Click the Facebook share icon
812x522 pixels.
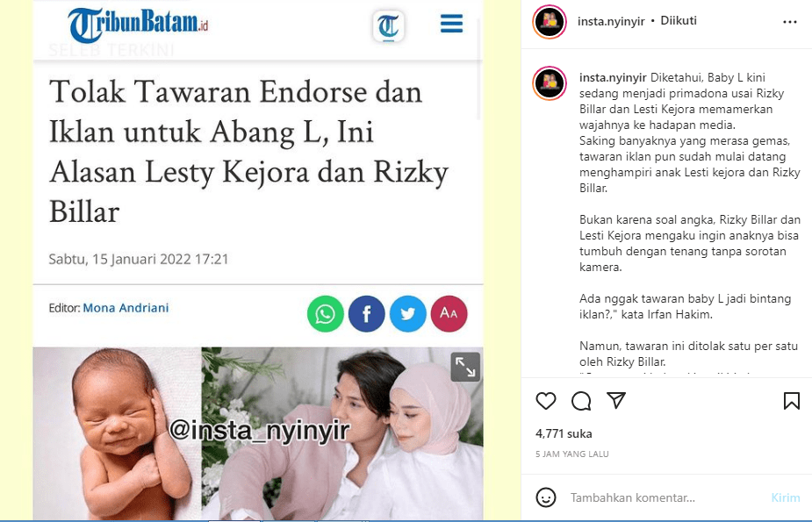pyautogui.click(x=367, y=313)
